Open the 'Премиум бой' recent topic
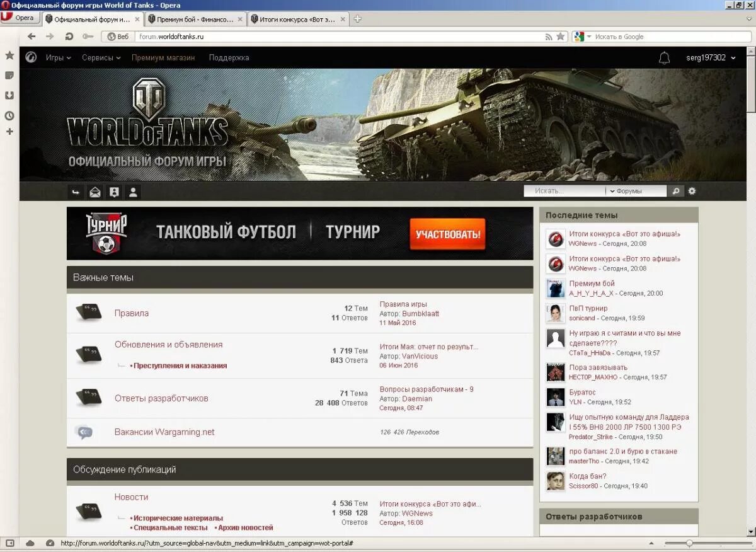The height and width of the screenshot is (552, 756). [592, 284]
